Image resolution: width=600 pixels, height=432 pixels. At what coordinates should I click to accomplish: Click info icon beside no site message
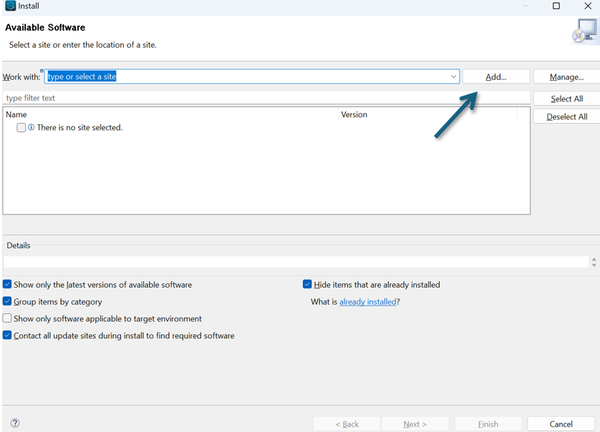pos(31,128)
